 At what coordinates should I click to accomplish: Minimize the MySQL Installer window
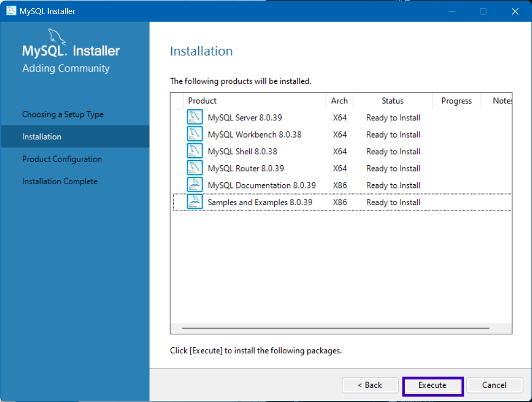click(x=452, y=11)
